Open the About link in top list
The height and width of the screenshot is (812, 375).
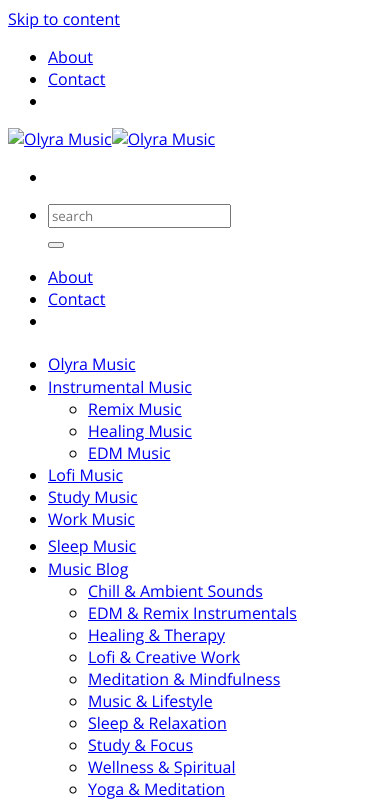[x=70, y=57]
